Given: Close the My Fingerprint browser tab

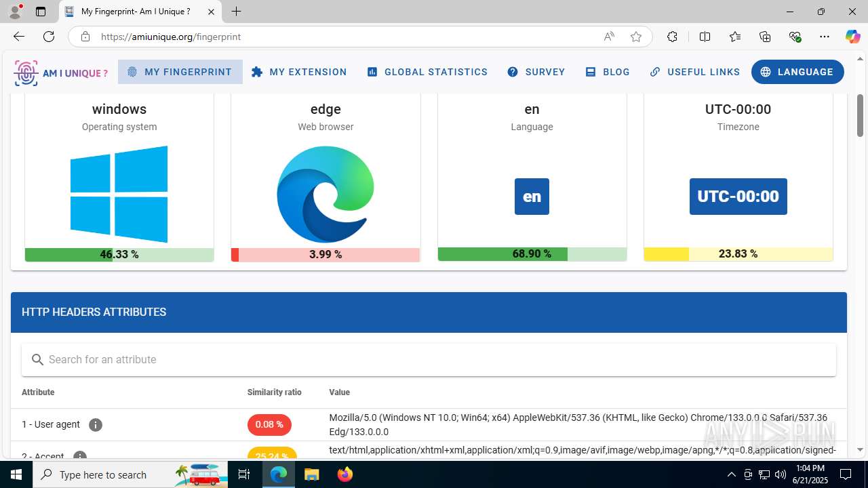Looking at the screenshot, I should 211,12.
